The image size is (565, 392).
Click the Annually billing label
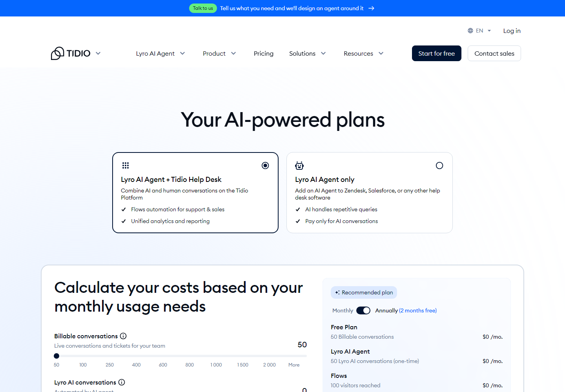click(386, 310)
